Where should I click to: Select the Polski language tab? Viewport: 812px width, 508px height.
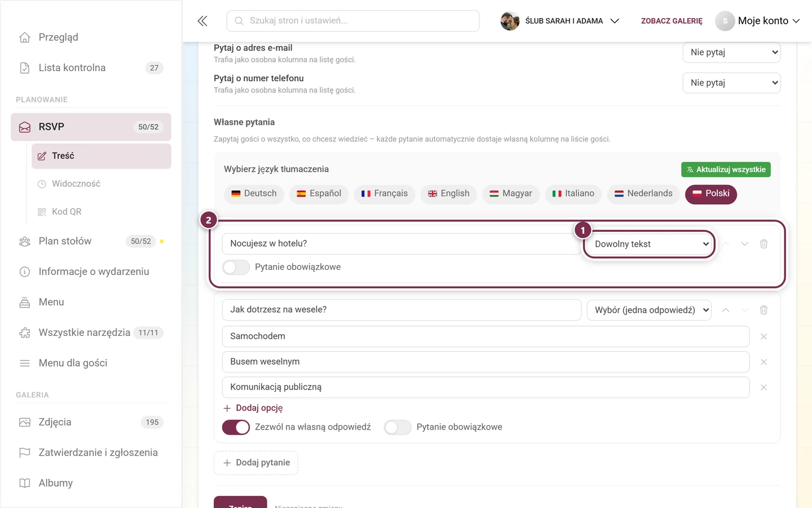coord(711,194)
